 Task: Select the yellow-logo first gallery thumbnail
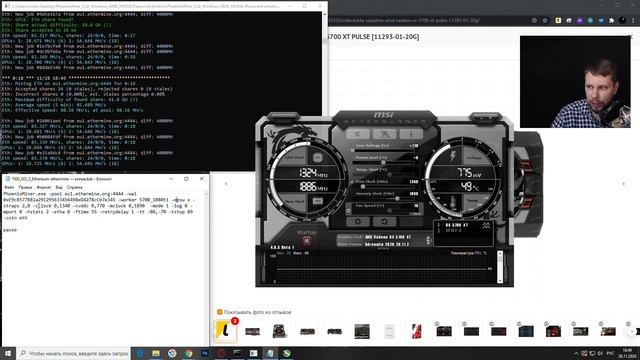225,331
